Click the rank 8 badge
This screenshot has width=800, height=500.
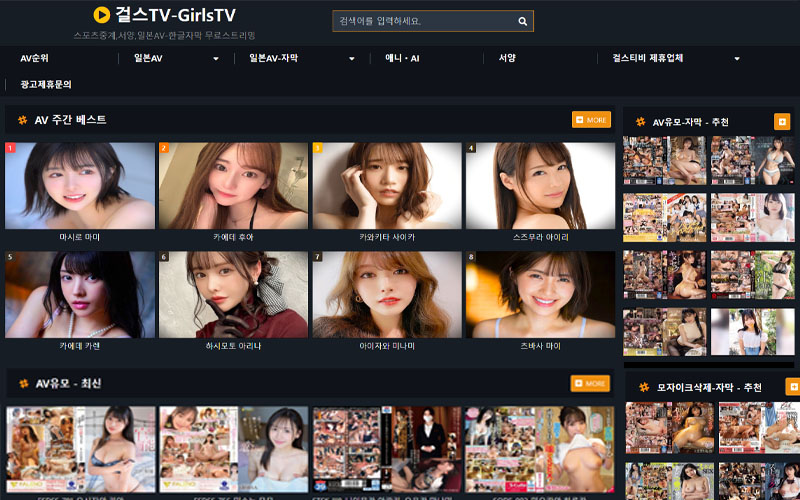click(x=471, y=257)
